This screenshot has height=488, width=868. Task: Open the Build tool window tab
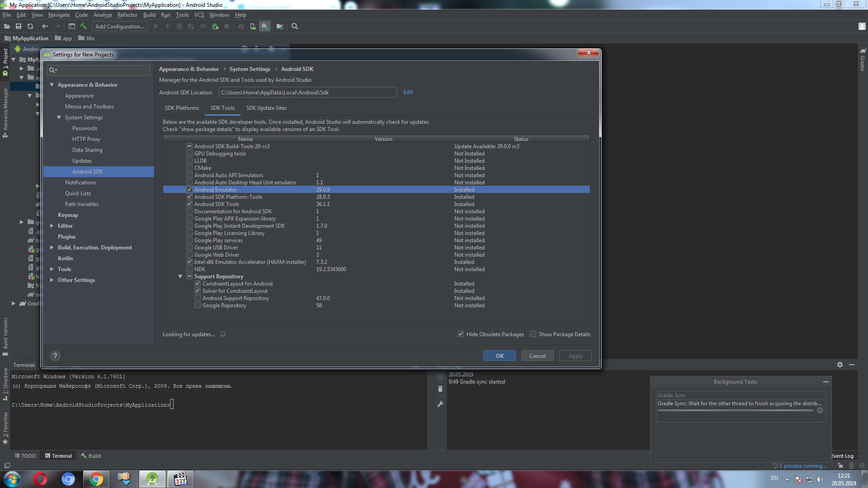[91, 456]
